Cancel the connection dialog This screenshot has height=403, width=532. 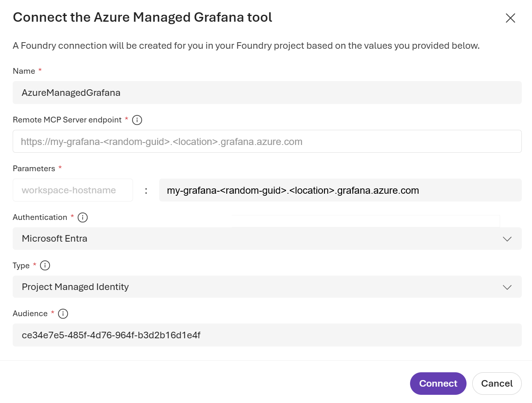tap(497, 383)
